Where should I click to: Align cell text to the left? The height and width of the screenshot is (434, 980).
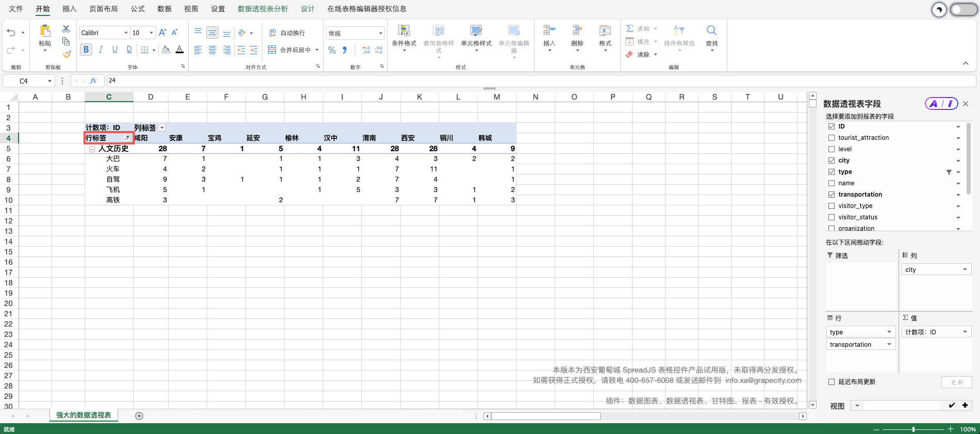[198, 50]
